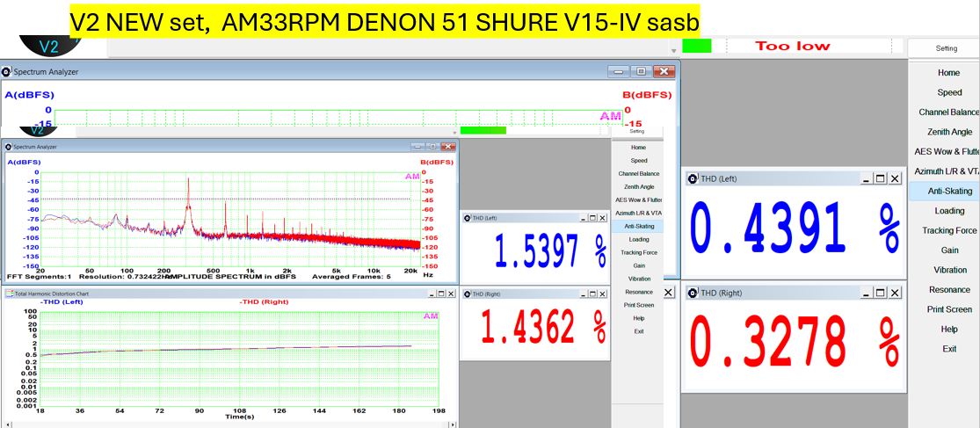Select Azimuth L/R & VTA in small inset menu
The height and width of the screenshot is (428, 980).
point(638,213)
